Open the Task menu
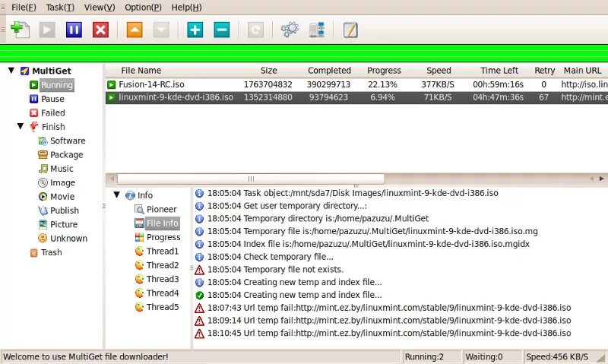Viewport: 608px width, 364px height. pos(60,8)
